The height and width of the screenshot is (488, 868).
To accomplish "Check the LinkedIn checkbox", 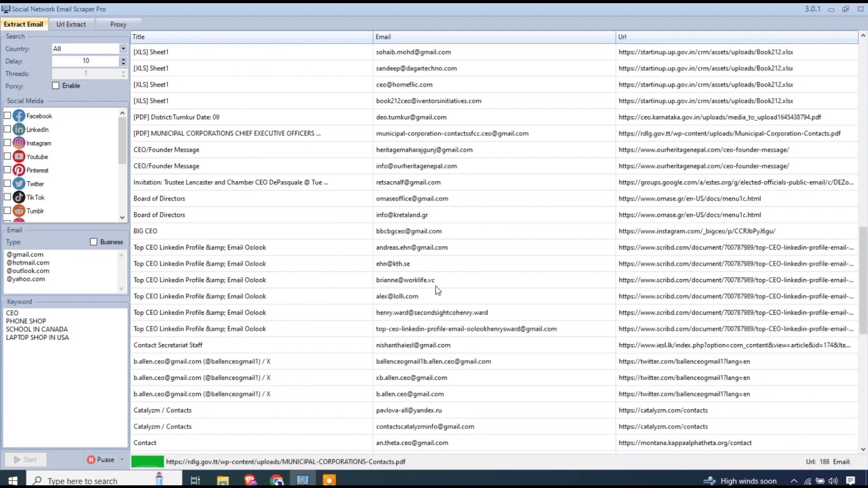I will pos(7,129).
